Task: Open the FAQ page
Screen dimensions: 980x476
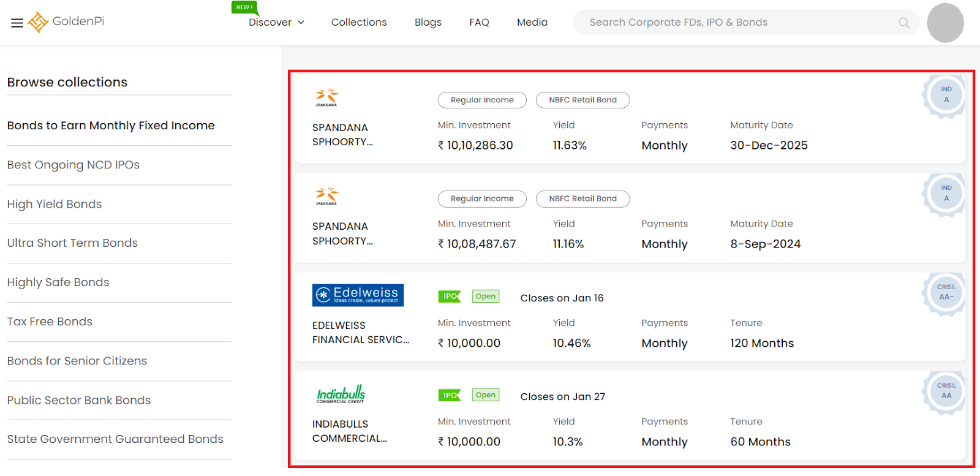Action: [x=479, y=23]
